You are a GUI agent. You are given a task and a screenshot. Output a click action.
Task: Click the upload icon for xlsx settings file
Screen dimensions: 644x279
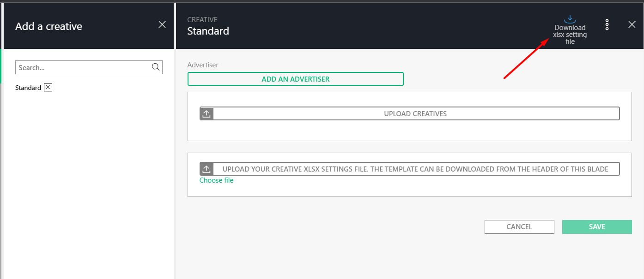point(207,169)
